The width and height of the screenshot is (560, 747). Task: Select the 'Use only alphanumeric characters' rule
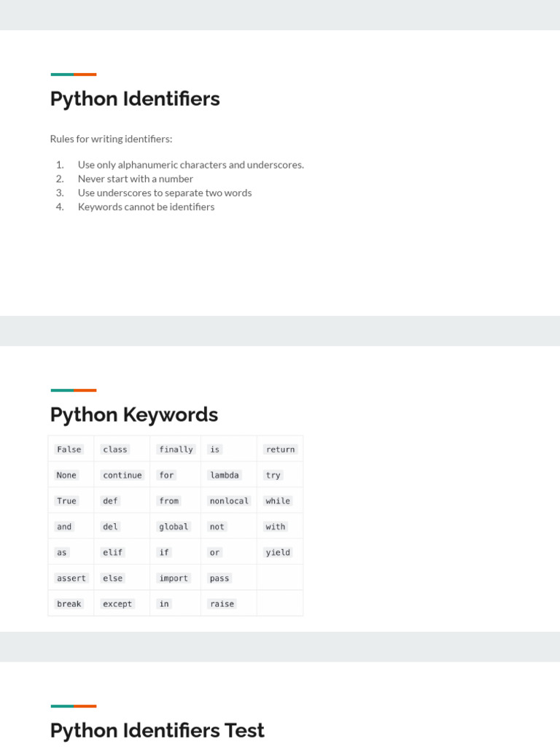(x=190, y=165)
